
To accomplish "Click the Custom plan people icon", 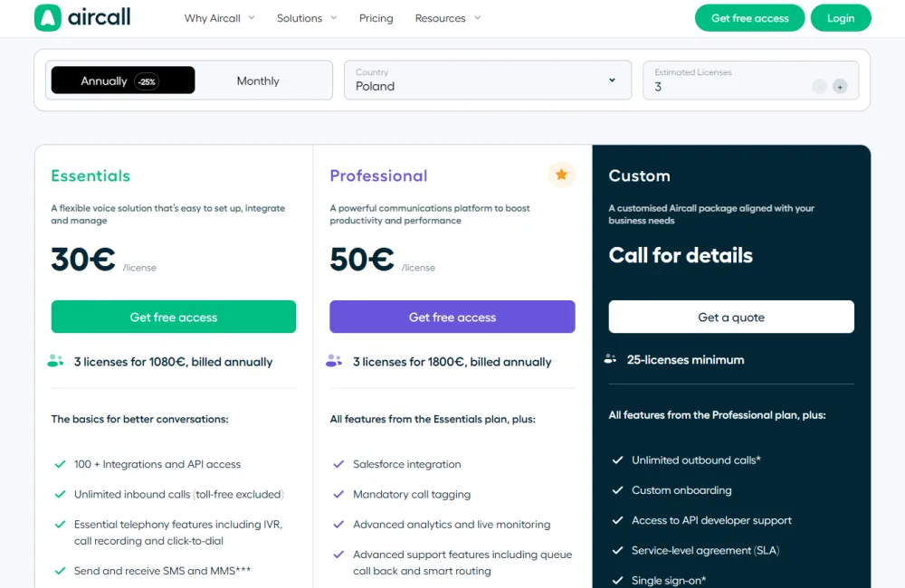I will [x=611, y=359].
